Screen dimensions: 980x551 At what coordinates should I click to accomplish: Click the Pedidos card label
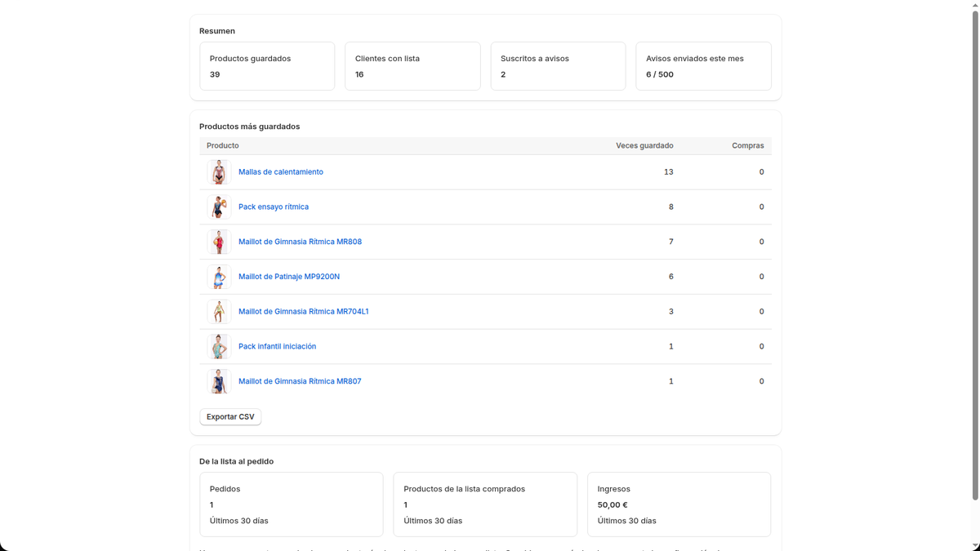225,489
